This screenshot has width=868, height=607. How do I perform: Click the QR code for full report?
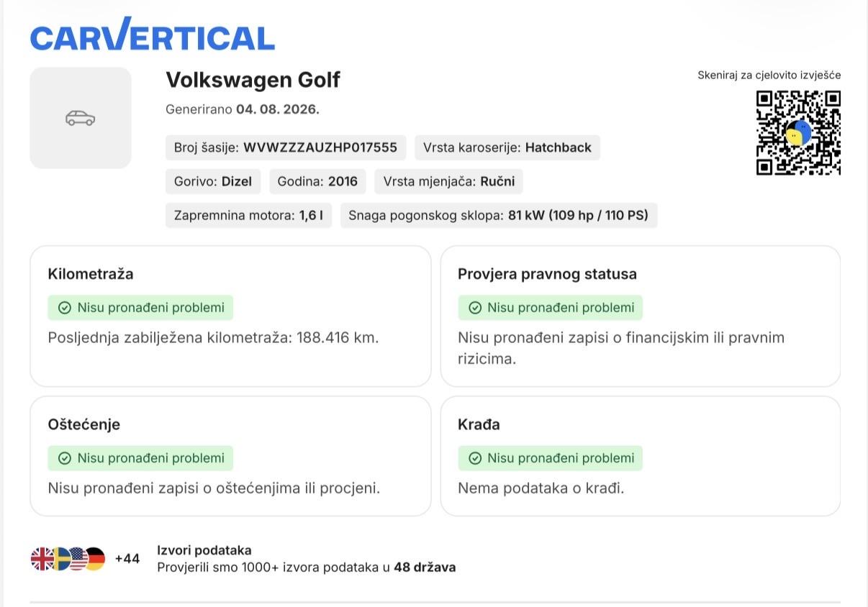[x=798, y=132]
